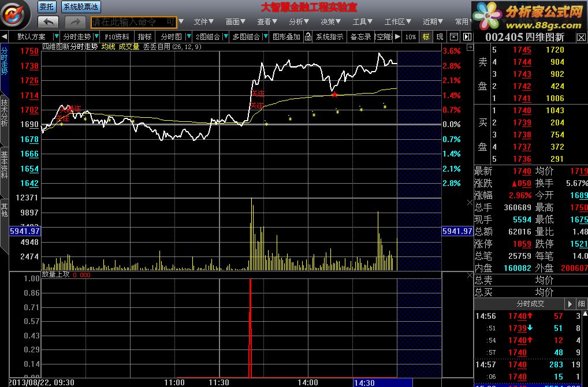The height and width of the screenshot is (387, 588).
Task: Expand the 分时走势 dropdown arrow
Action: pyautogui.click(x=96, y=37)
